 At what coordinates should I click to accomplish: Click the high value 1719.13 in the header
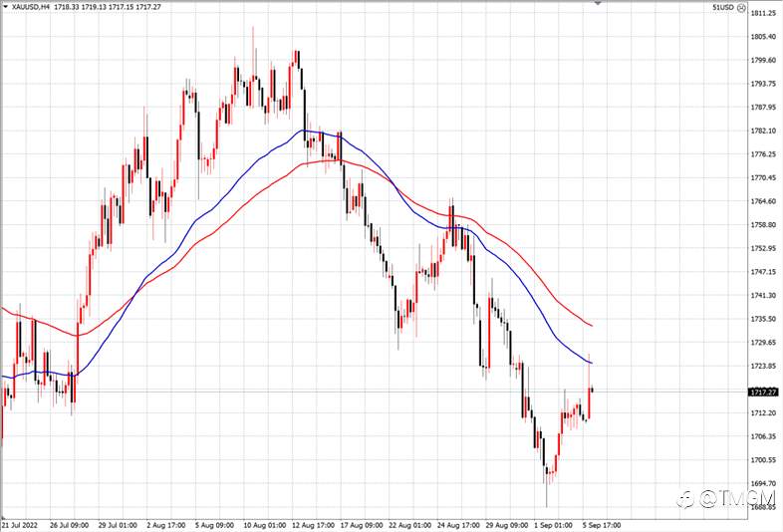(x=94, y=8)
